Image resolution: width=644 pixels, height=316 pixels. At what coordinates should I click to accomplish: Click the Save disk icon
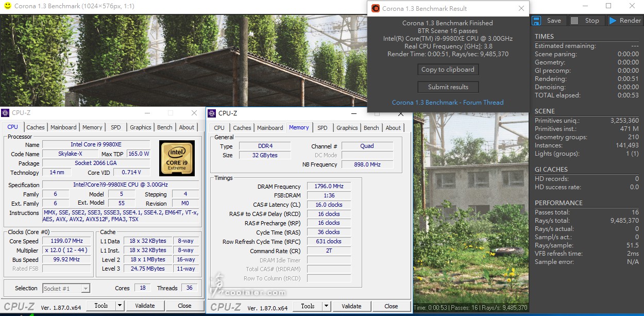(536, 21)
